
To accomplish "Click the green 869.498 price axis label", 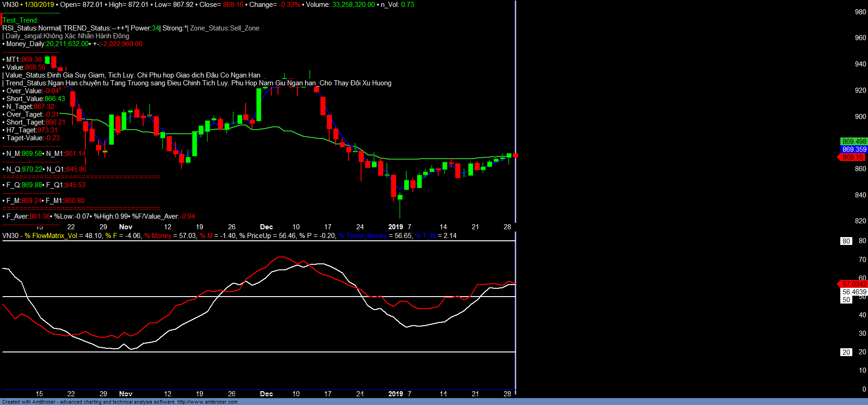I will tap(854, 142).
